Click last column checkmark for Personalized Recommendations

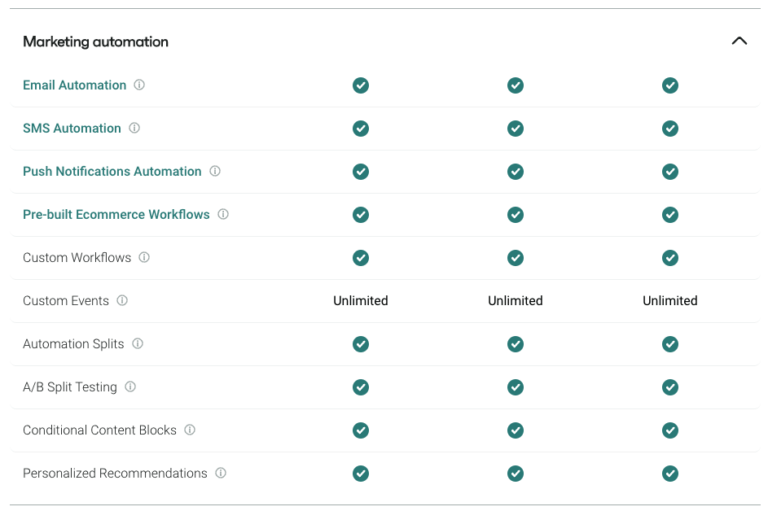(670, 473)
